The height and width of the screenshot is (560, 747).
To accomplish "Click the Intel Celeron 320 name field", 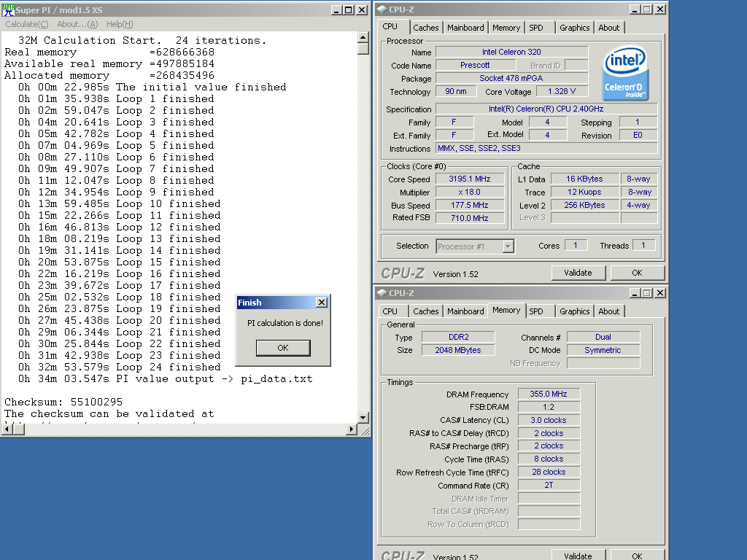I will [511, 52].
